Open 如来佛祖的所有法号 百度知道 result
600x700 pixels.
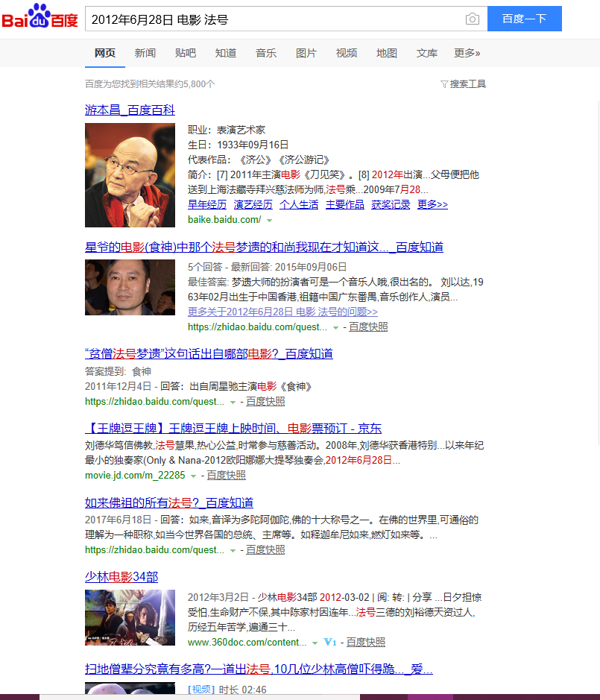coord(169,502)
